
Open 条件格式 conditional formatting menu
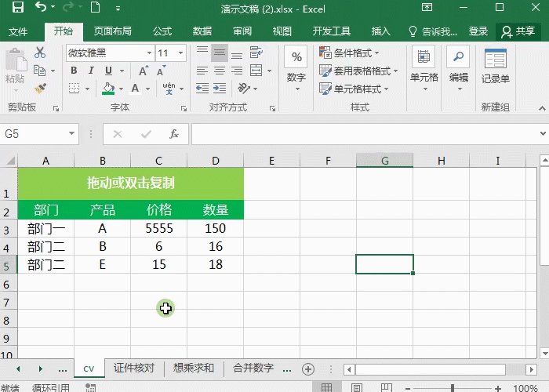click(x=350, y=53)
